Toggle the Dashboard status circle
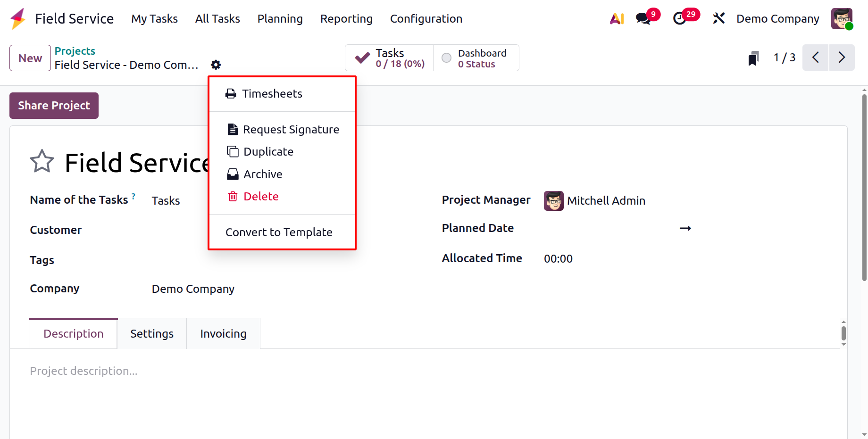Viewport: 868px width, 439px height. tap(446, 58)
